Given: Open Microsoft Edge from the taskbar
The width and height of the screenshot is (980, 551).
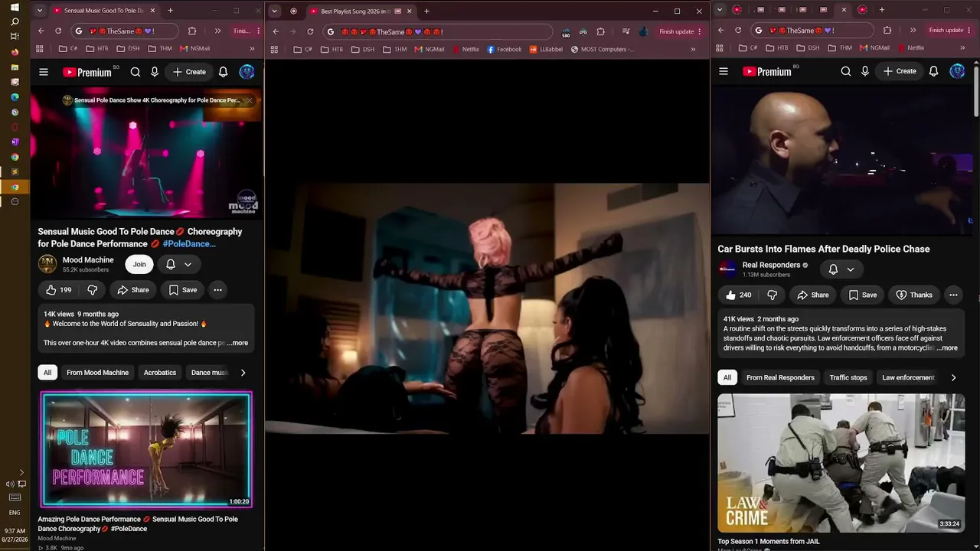Looking at the screenshot, I should click(x=15, y=97).
